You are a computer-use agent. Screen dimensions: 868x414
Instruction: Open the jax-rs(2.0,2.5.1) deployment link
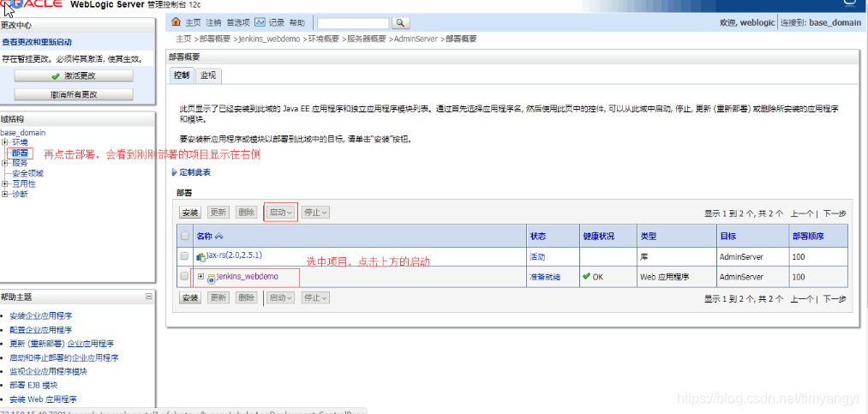pyautogui.click(x=234, y=255)
